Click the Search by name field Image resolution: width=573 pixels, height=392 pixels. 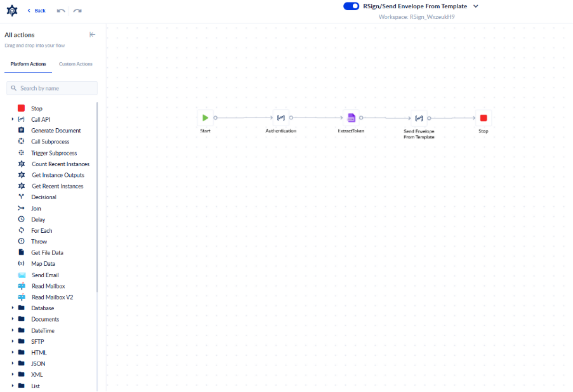tap(52, 88)
